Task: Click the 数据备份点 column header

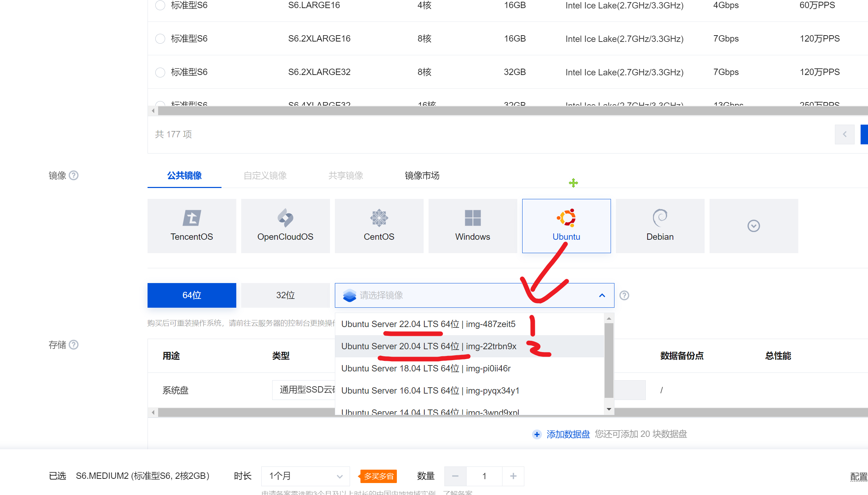Action: tap(682, 356)
